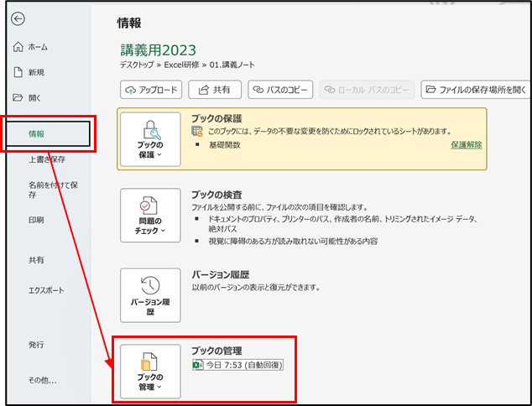Click the Home house icon
Screen dimensions: 532x406
(x=18, y=47)
